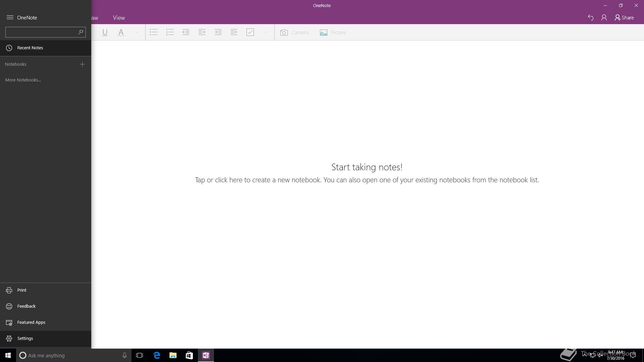The width and height of the screenshot is (644, 362).
Task: Switch to the View tab
Action: [x=119, y=18]
